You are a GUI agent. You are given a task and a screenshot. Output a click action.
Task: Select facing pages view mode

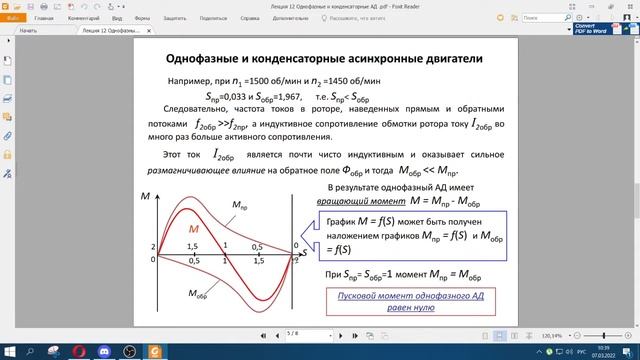click(x=514, y=336)
